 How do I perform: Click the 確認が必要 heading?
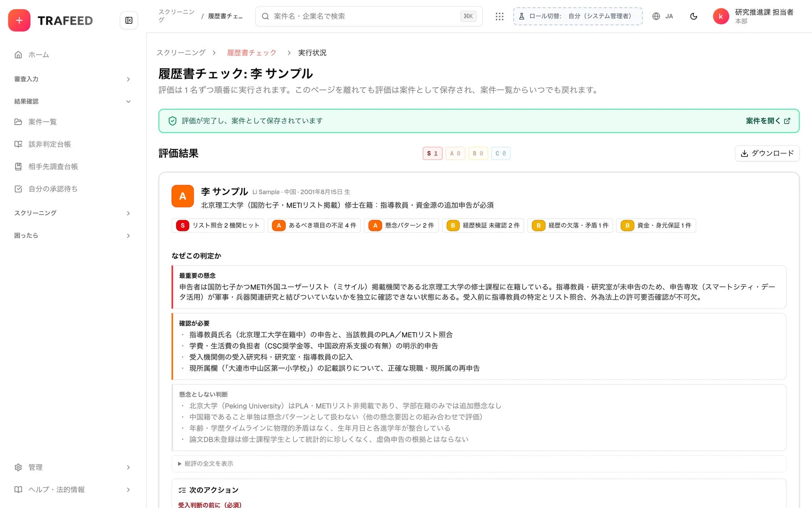click(194, 323)
